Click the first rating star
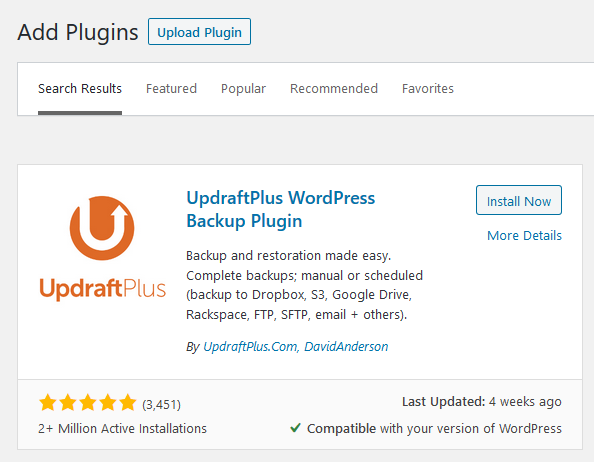This screenshot has height=462, width=594. tap(48, 403)
